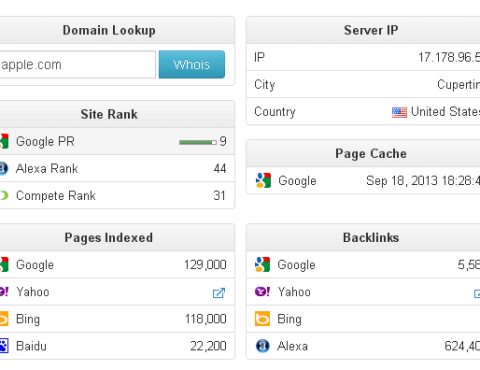Click the Google label in Backlinks

pos(296,265)
